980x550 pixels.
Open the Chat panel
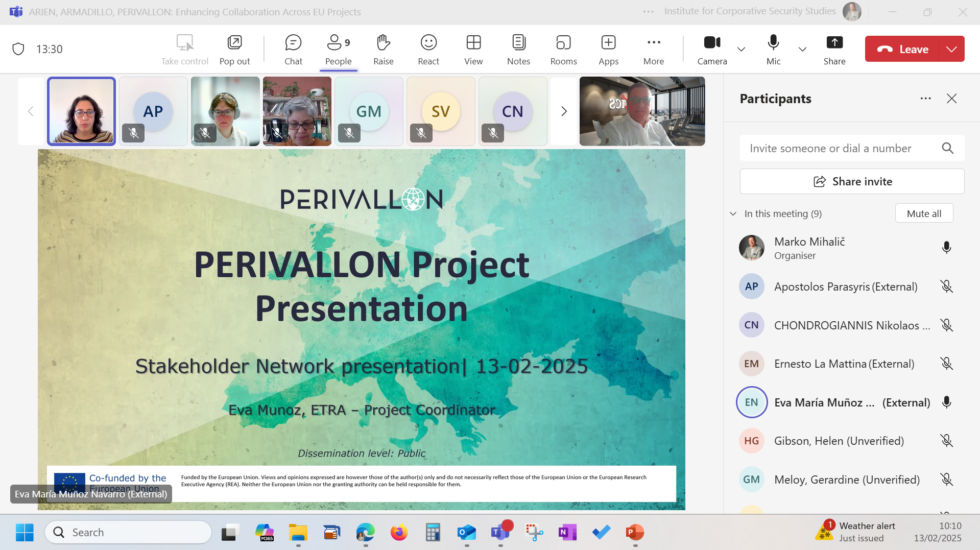293,49
